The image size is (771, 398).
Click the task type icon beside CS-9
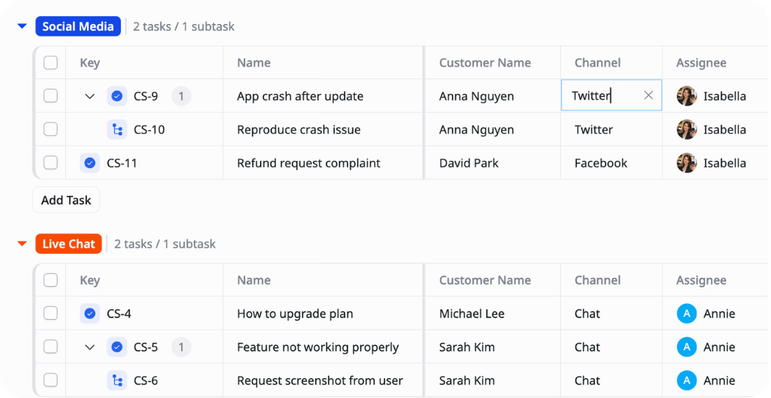pos(117,96)
